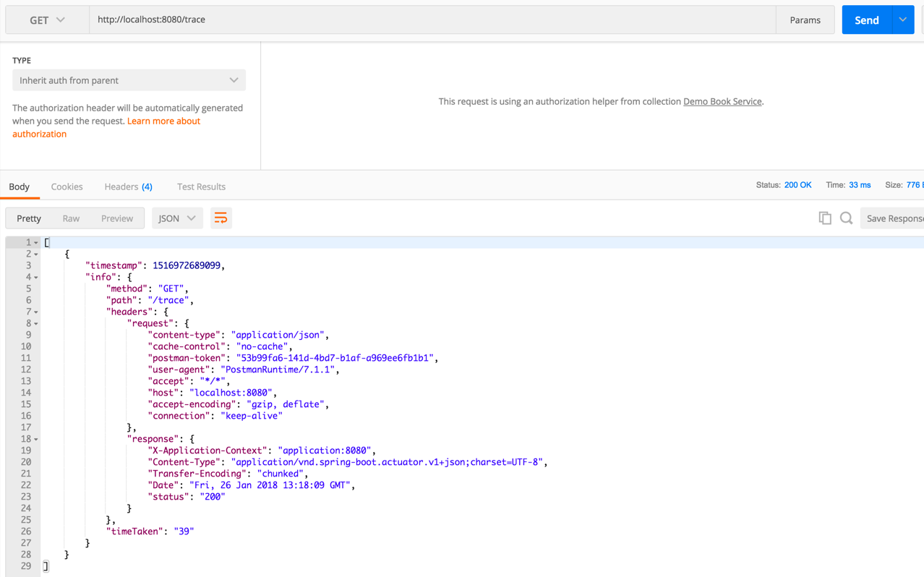
Task: Collapse the request headers at line 8
Action: click(35, 322)
